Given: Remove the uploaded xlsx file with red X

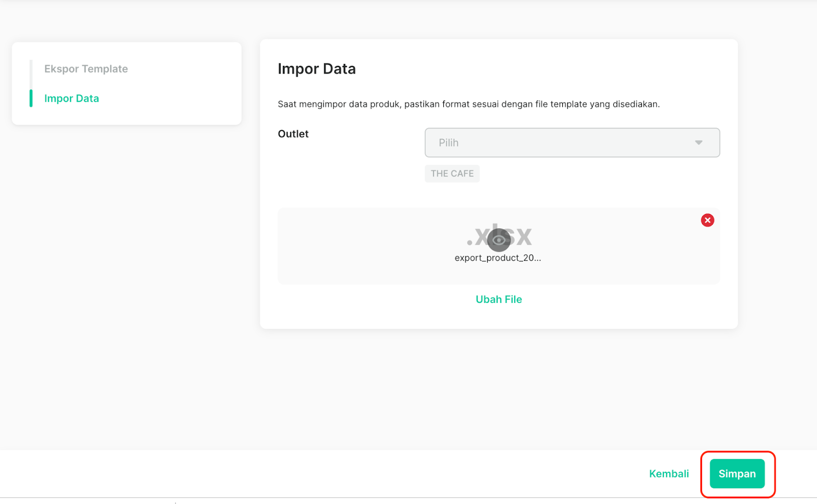Looking at the screenshot, I should pos(707,220).
